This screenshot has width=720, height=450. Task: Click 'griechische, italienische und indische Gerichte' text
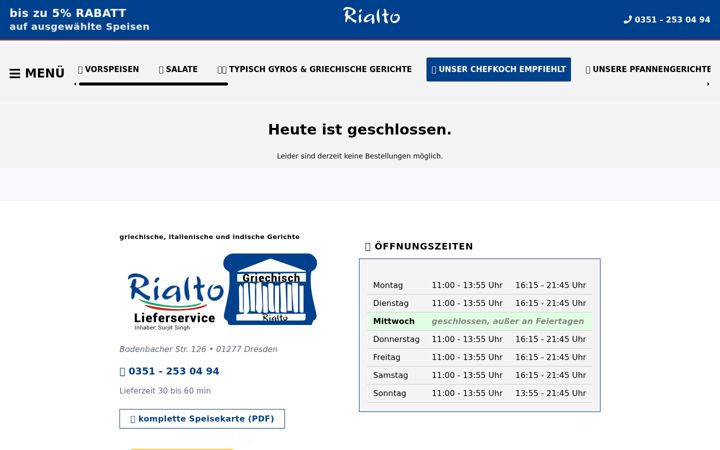point(209,237)
